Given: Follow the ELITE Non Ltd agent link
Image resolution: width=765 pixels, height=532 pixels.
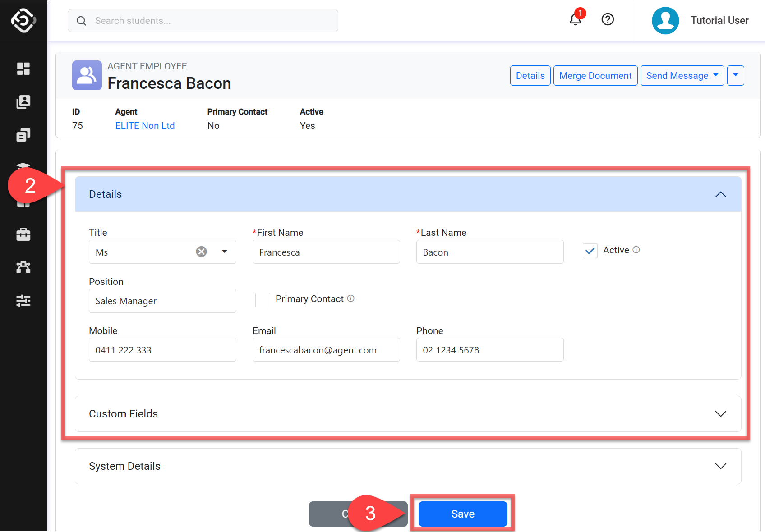Looking at the screenshot, I should (145, 126).
